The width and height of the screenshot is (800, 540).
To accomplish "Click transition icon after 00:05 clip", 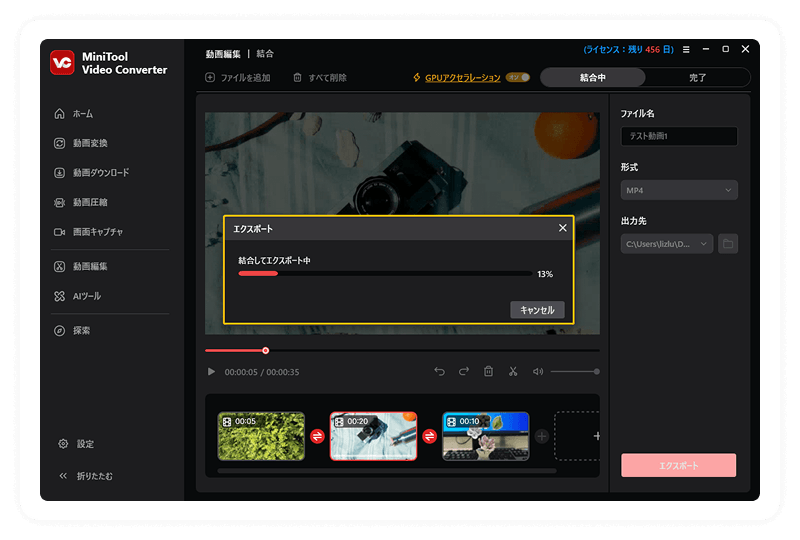I will pos(317,436).
